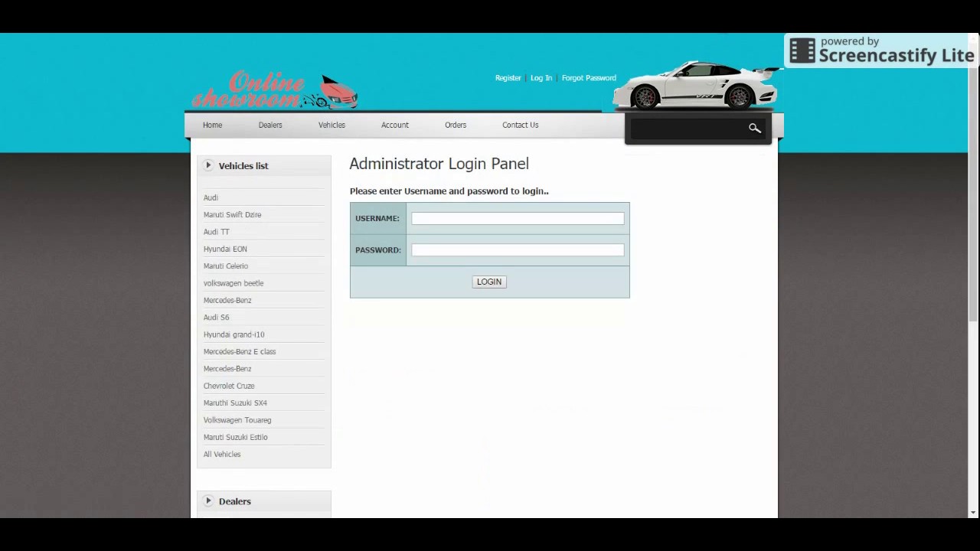
Task: Click scrollbar down arrow at bottom
Action: point(973,512)
